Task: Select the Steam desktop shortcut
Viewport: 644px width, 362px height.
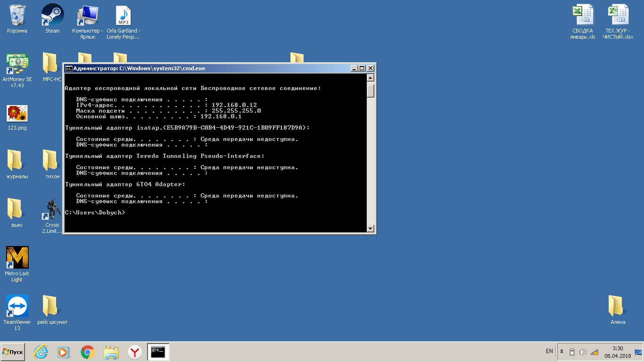Action: pyautogui.click(x=52, y=19)
